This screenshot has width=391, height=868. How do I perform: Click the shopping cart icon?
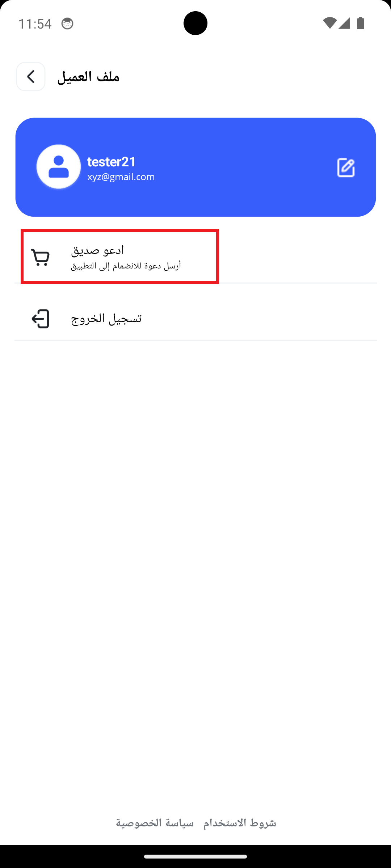coord(40,257)
